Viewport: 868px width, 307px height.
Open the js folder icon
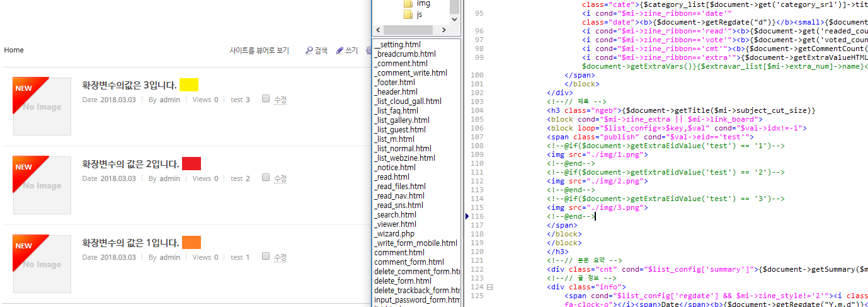pyautogui.click(x=408, y=14)
